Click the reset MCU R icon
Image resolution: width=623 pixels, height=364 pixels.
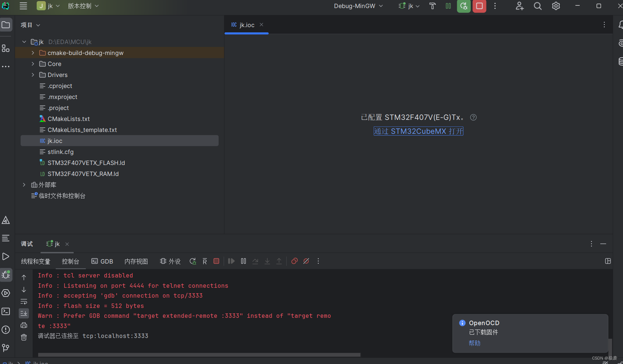coord(205,261)
